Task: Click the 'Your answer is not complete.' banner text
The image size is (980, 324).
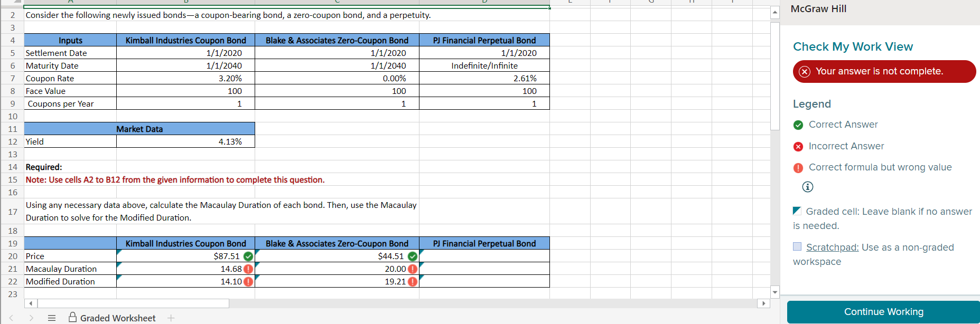Action: pyautogui.click(x=879, y=71)
